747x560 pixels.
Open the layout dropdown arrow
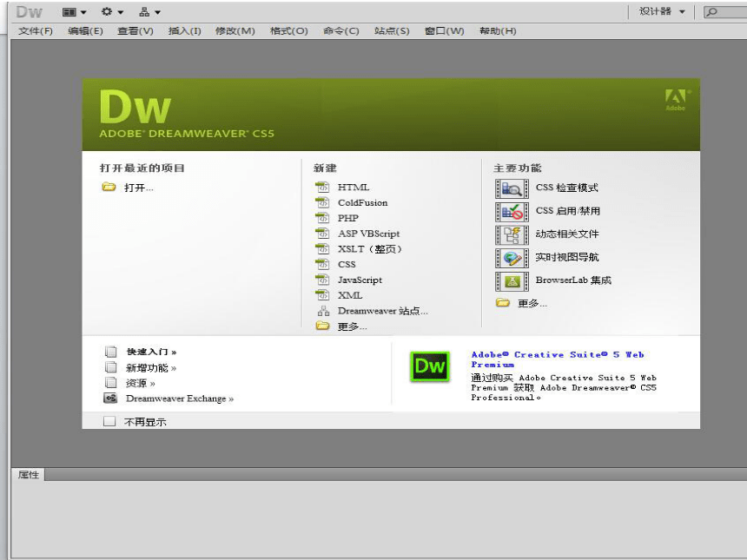tap(83, 12)
